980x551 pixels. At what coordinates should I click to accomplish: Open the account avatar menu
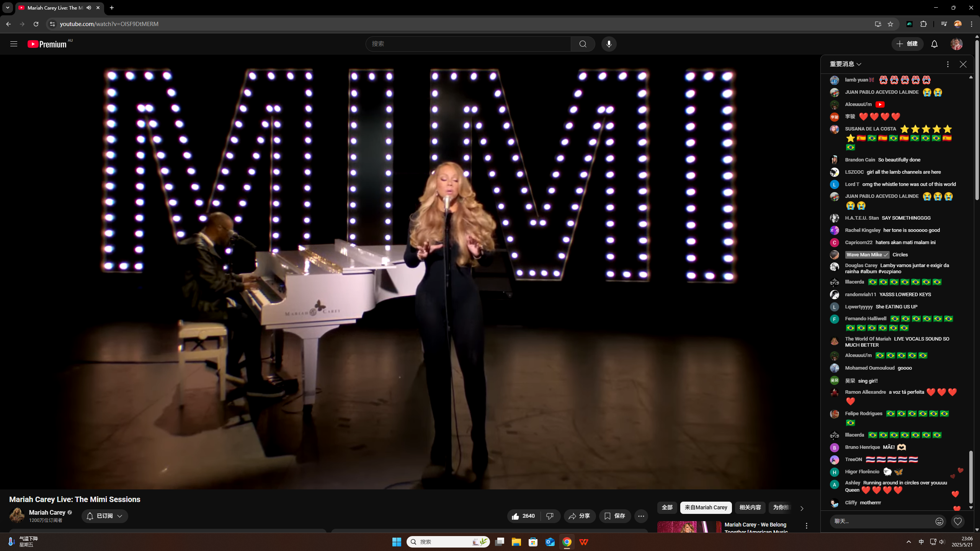[957, 44]
